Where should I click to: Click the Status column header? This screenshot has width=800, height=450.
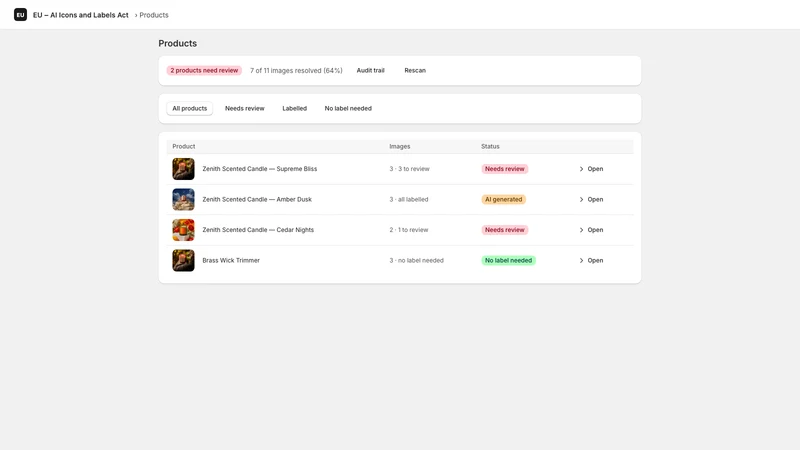tap(490, 146)
